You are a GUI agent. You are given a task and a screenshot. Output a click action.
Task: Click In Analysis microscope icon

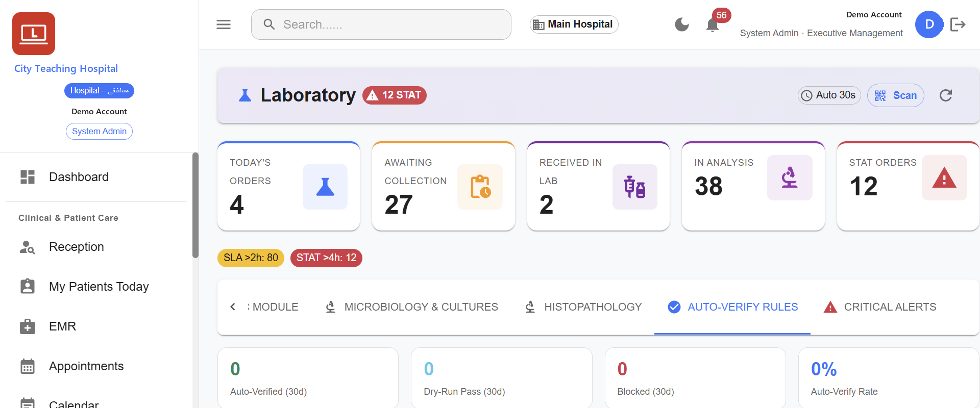(x=790, y=177)
